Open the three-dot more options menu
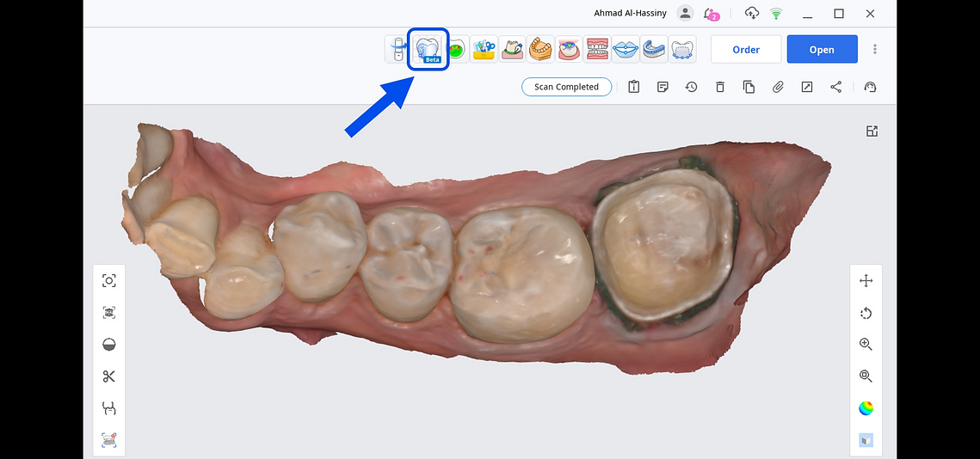Screen dimensions: 980x459 [875, 50]
